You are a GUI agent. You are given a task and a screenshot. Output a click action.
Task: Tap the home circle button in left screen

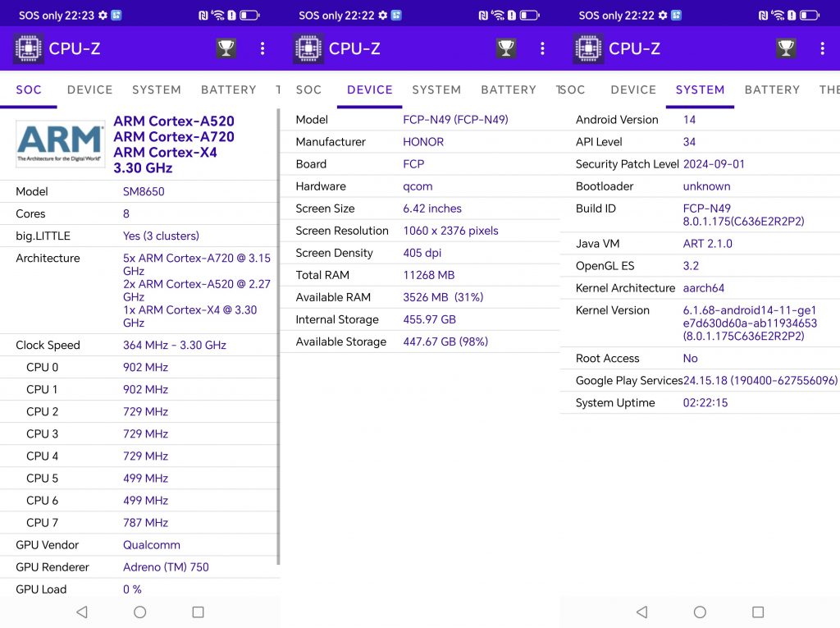tap(139, 612)
